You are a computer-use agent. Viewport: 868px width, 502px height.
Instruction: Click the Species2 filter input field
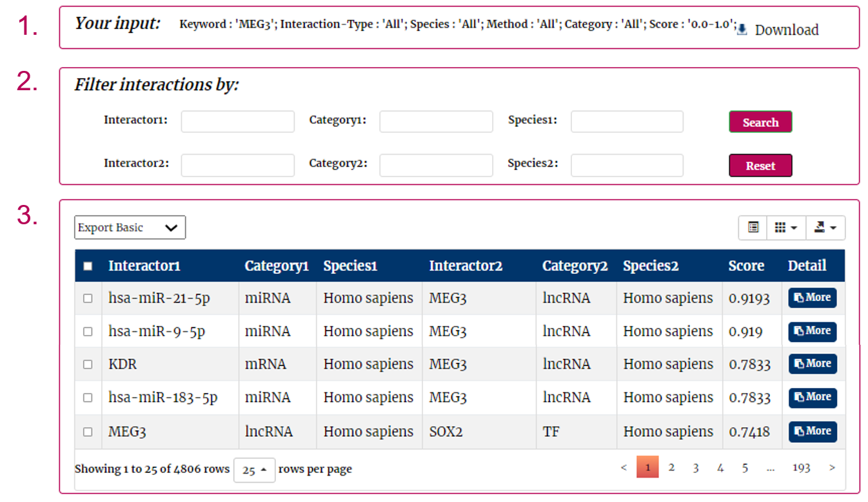click(x=626, y=165)
